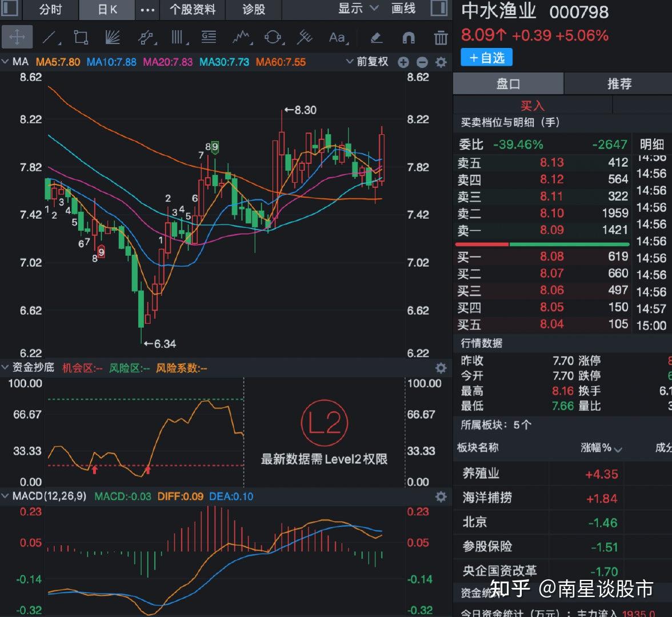Activate the magnet snapping tool
The width and height of the screenshot is (672, 617).
tap(408, 37)
